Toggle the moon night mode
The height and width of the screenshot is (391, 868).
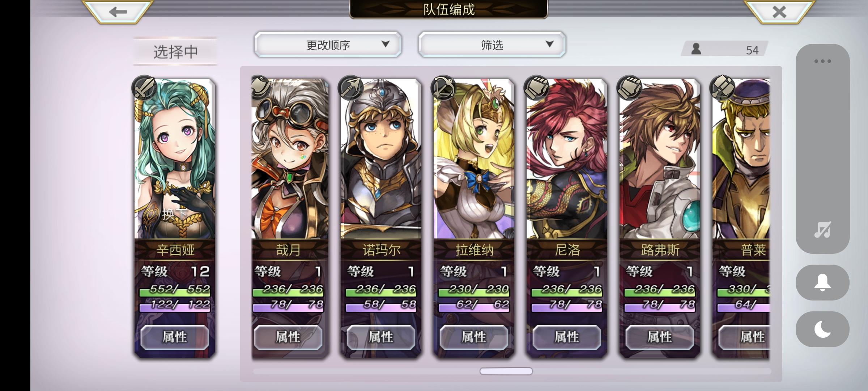coord(822,329)
